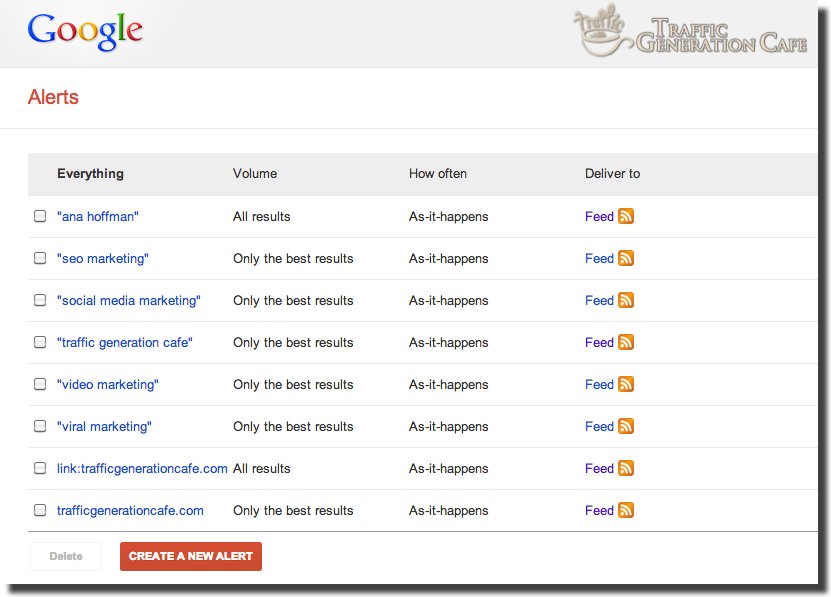
Task: Click the CREATE A NEW ALERT button
Action: 191,556
